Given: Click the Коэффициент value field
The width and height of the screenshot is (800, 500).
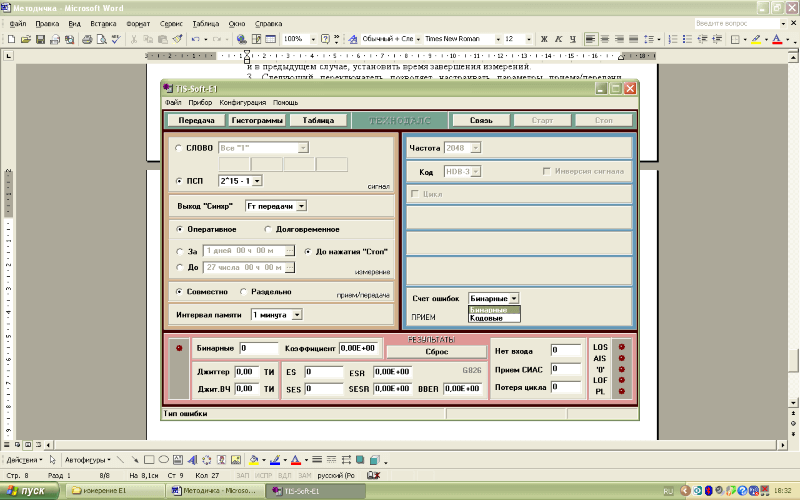Looking at the screenshot, I should (x=359, y=348).
